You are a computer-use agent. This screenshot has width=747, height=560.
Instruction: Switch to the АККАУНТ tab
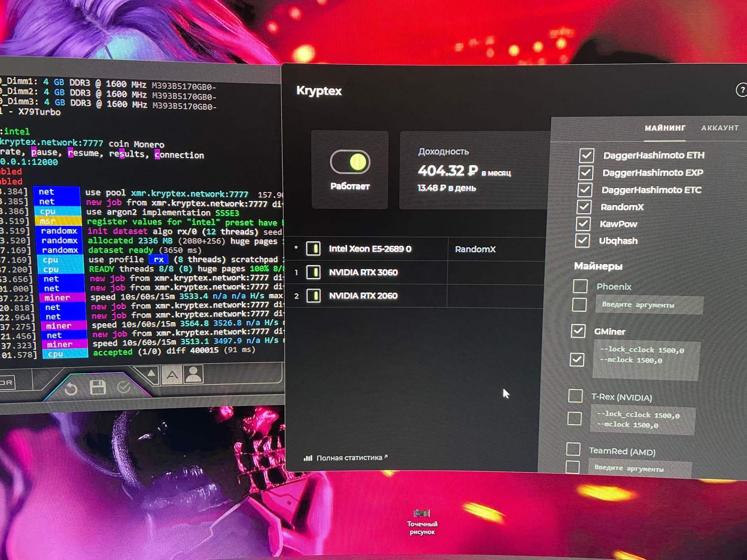[720, 128]
